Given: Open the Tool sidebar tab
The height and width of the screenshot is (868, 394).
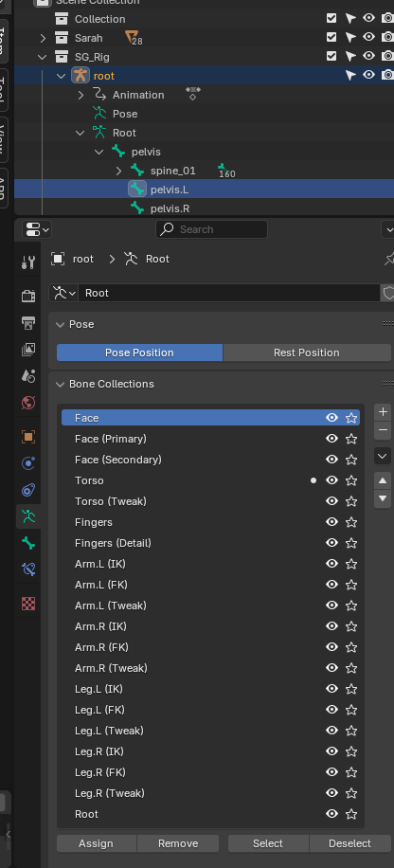Looking at the screenshot, I should point(3,89).
